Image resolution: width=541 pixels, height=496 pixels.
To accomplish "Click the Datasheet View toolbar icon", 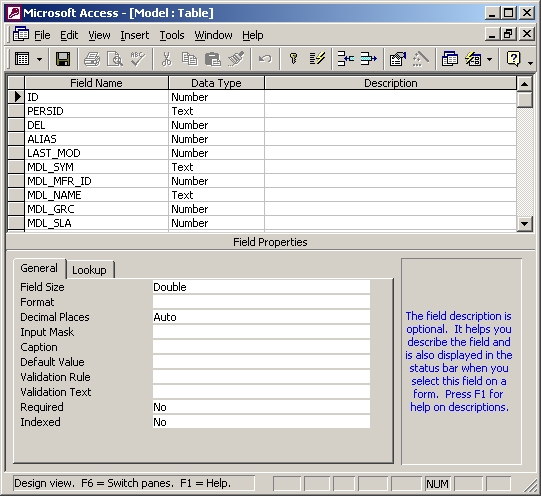I will pyautogui.click(x=22, y=59).
